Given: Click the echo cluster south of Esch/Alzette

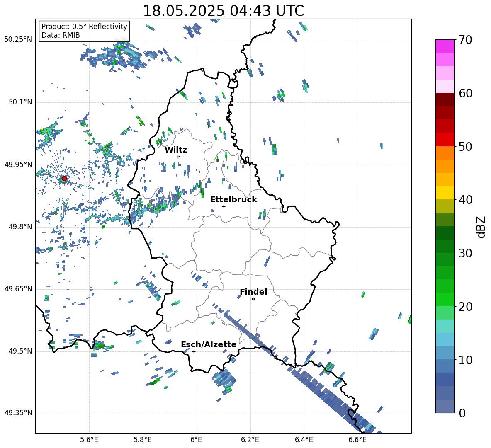Looking at the screenshot, I should click(x=224, y=380).
